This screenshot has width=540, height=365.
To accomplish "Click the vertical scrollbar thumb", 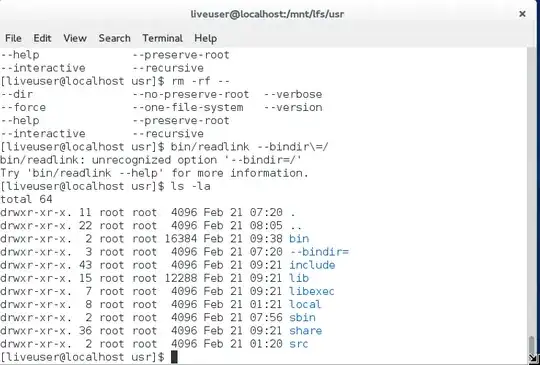I will pos(532,344).
